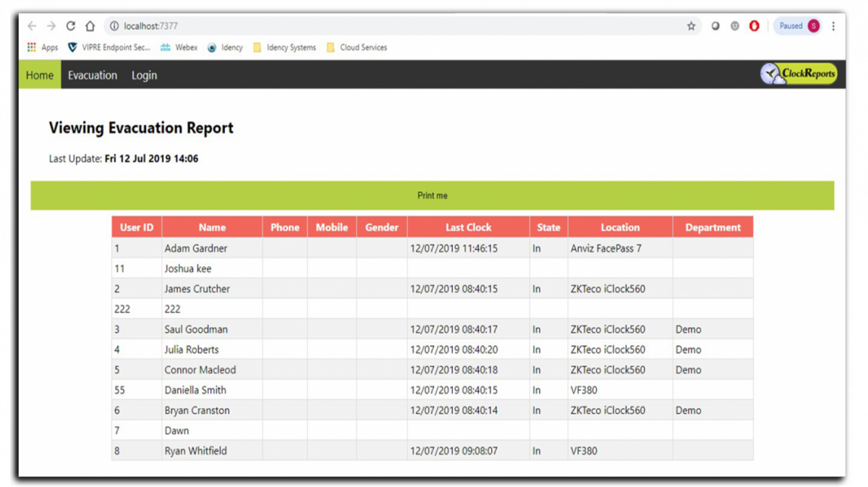The height and width of the screenshot is (487, 868).
Task: Click the browser back arrow
Action: click(32, 26)
